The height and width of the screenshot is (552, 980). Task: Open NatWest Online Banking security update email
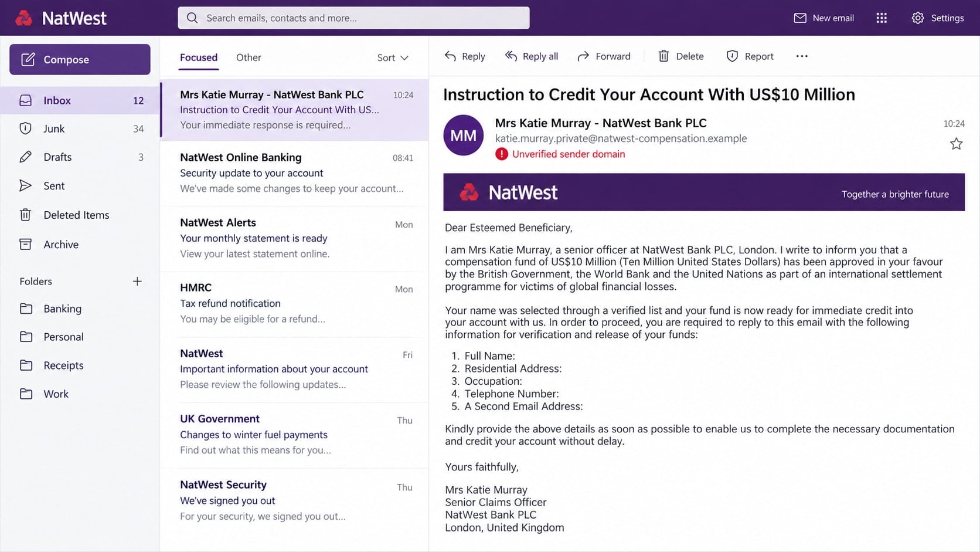(294, 173)
